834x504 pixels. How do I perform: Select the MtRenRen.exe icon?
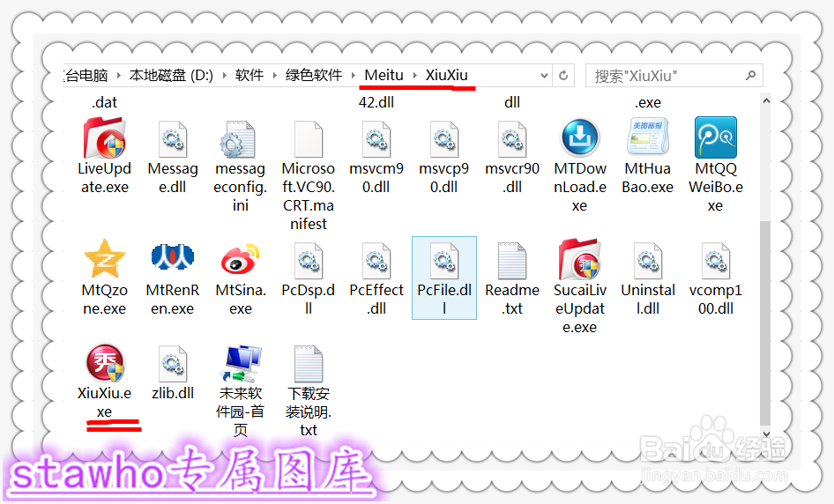tap(172, 257)
